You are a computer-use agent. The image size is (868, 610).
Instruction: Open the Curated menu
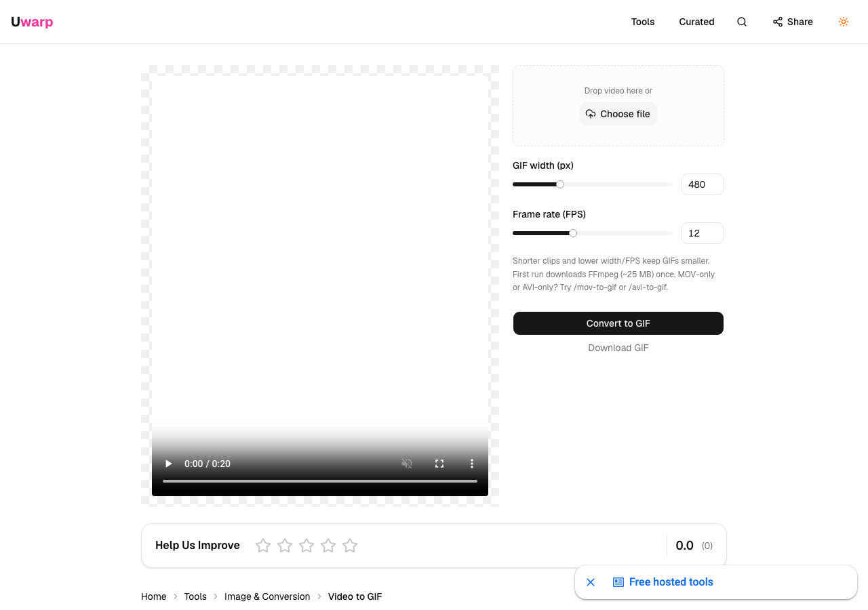(696, 22)
